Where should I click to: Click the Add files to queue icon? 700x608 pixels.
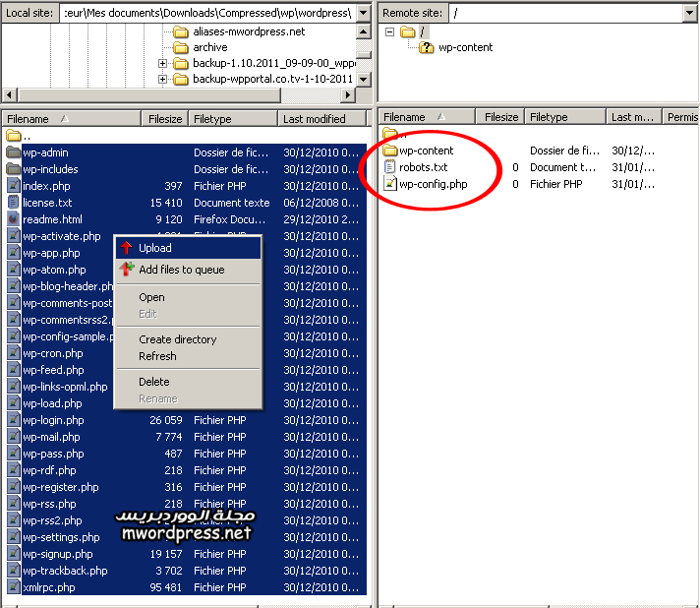(x=127, y=269)
